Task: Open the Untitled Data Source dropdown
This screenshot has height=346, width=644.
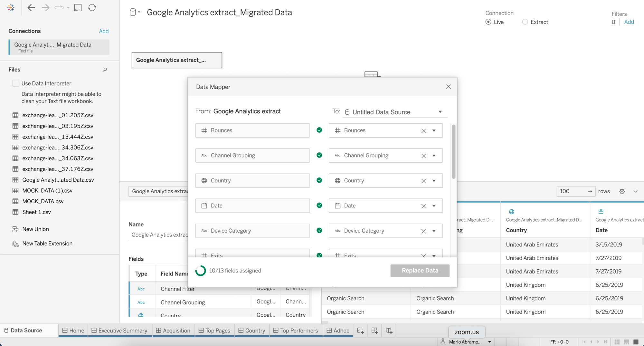Action: (440, 112)
